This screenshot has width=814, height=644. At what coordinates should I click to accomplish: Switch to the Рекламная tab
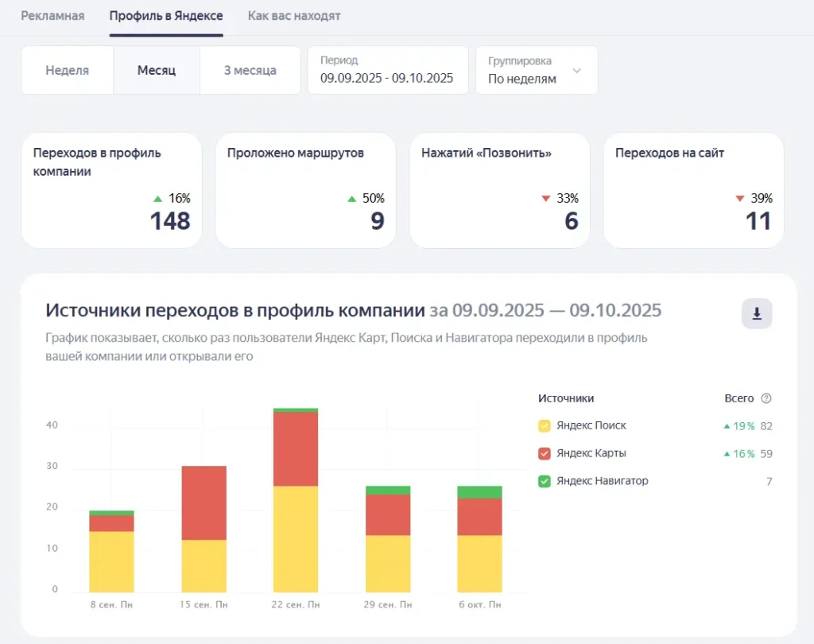coord(52,16)
